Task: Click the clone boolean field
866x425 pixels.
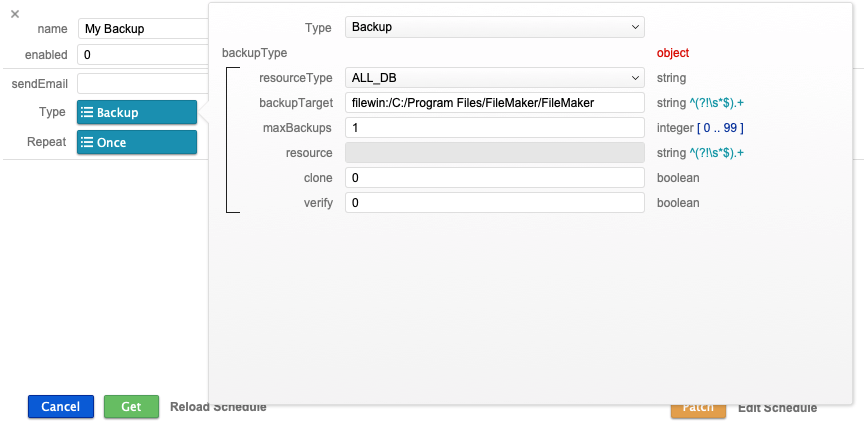Action: 494,177
